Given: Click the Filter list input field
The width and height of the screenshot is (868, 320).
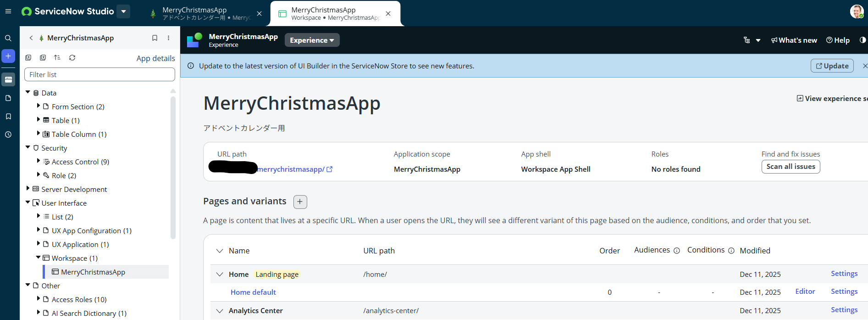Looking at the screenshot, I should pyautogui.click(x=100, y=74).
